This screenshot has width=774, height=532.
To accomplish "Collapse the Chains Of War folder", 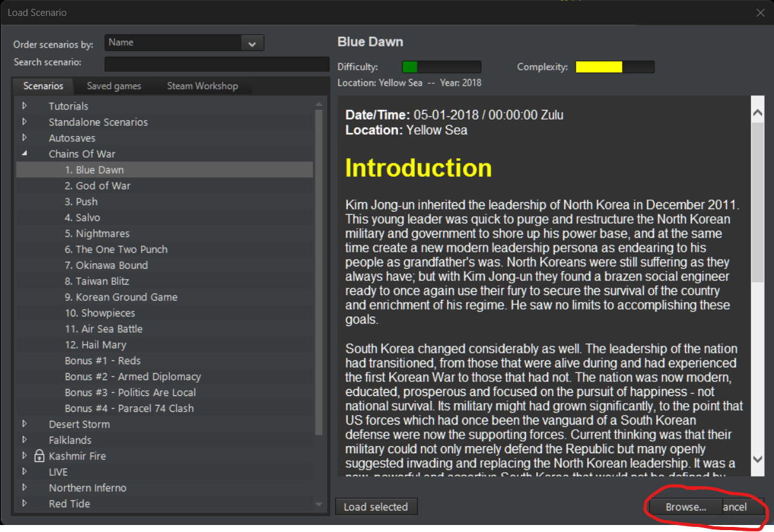I will [25, 153].
